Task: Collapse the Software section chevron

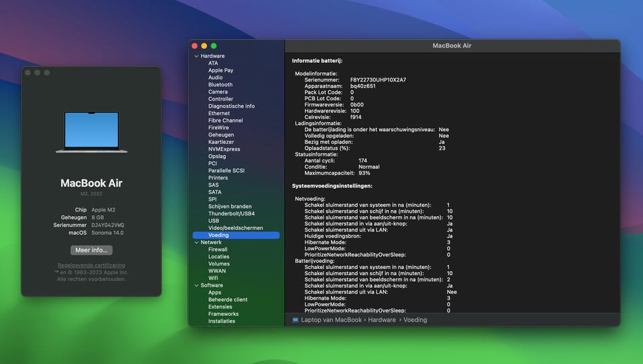Action: 196,286
